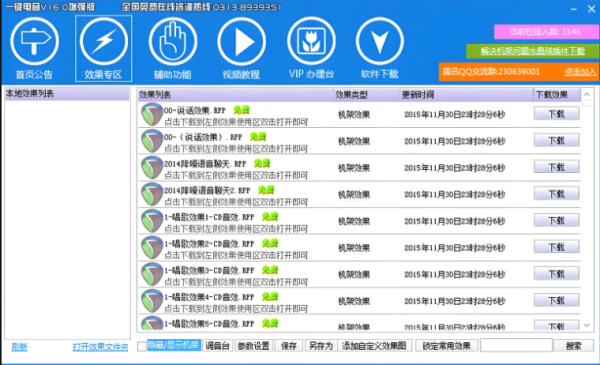Focus the search input field
The image size is (600, 365).
[x=516, y=345]
